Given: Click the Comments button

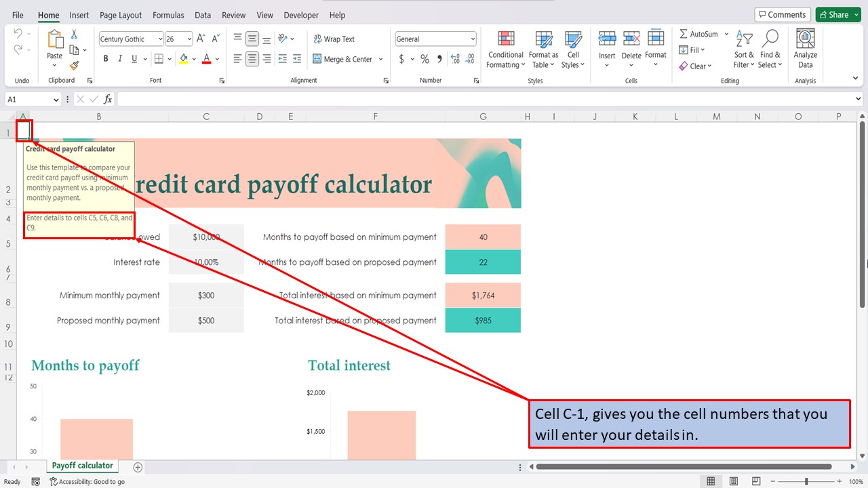Looking at the screenshot, I should [783, 14].
